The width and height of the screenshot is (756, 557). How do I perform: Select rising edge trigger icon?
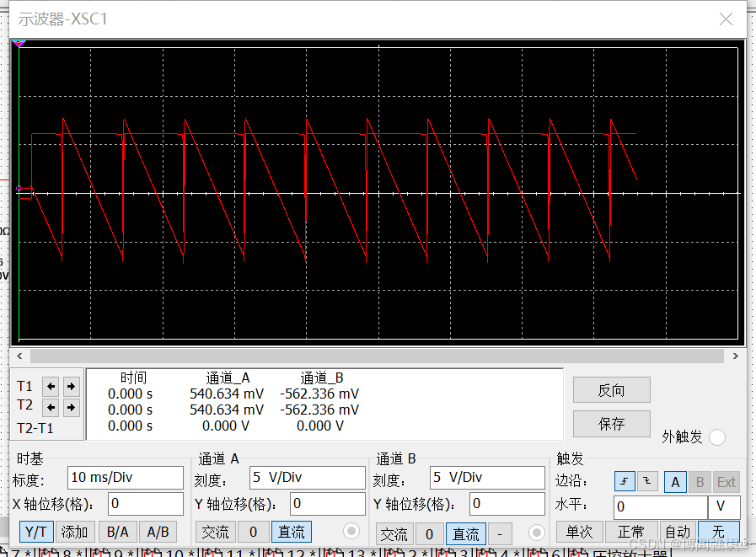[x=625, y=481]
